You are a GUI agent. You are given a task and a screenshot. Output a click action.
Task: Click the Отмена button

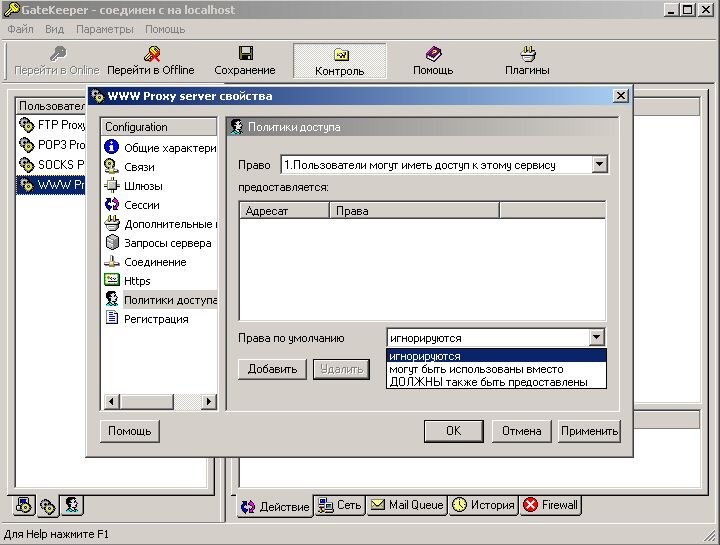522,431
